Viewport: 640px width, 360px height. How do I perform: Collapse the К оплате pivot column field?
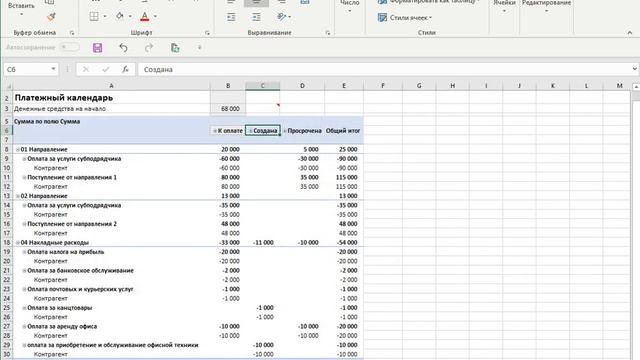pyautogui.click(x=215, y=131)
